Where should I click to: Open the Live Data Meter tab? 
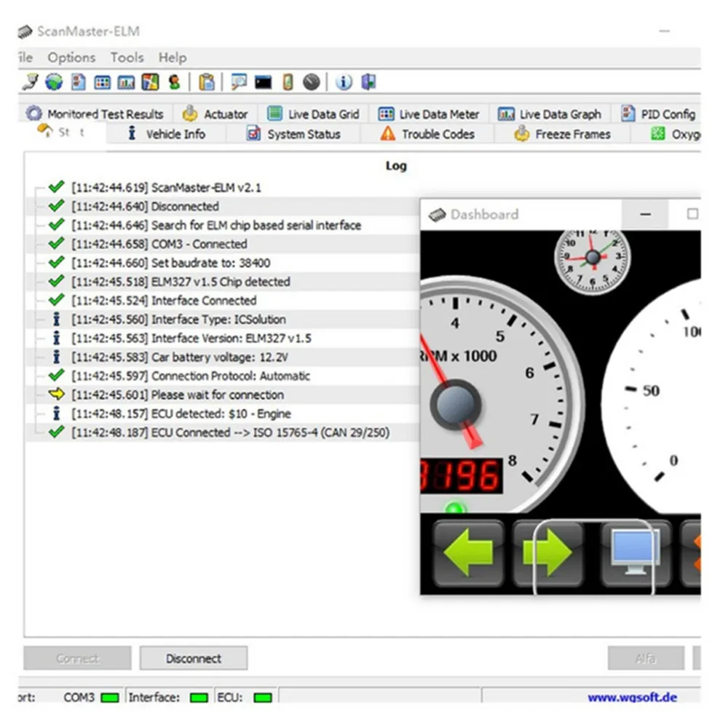[x=429, y=114]
